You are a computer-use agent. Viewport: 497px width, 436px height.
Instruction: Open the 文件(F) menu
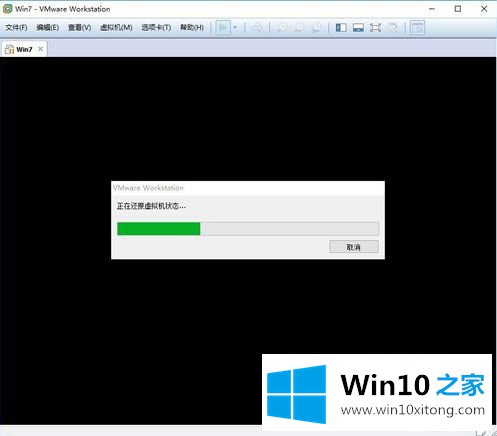[x=16, y=28]
